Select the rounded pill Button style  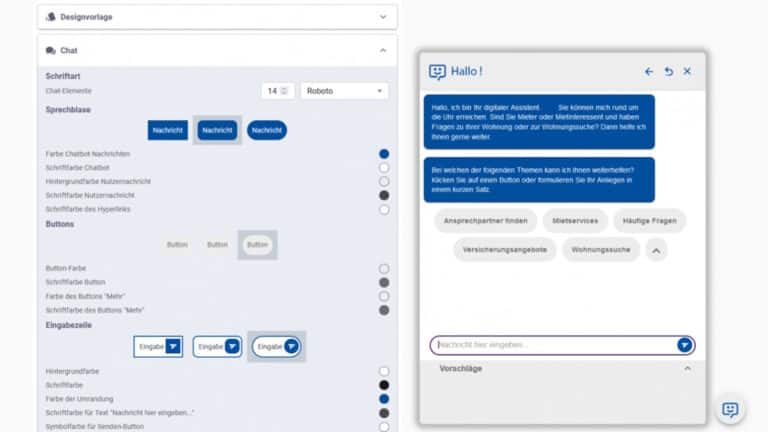(x=257, y=244)
